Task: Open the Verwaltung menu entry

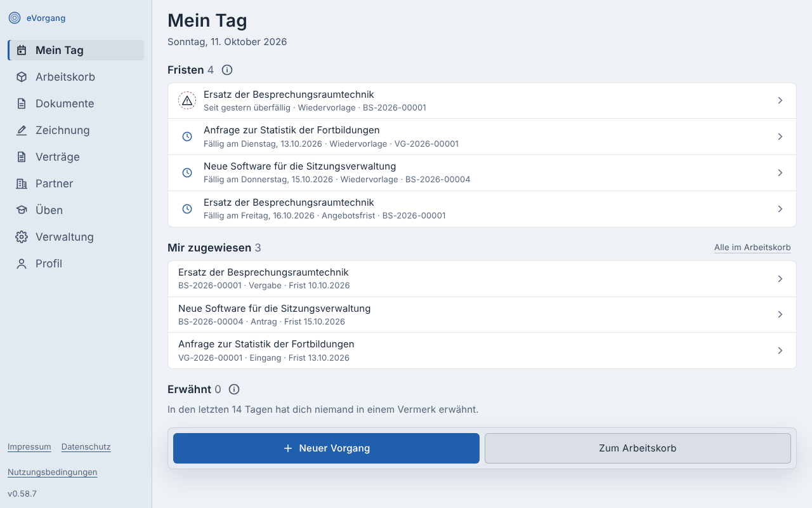Action: click(76, 237)
